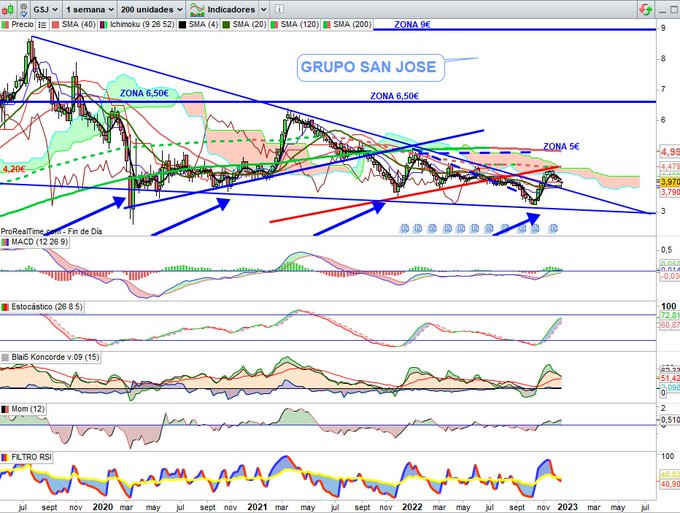Screen dimensions: 680x513
Task: Click the SMA (200) legend swatch
Action: 326,25
